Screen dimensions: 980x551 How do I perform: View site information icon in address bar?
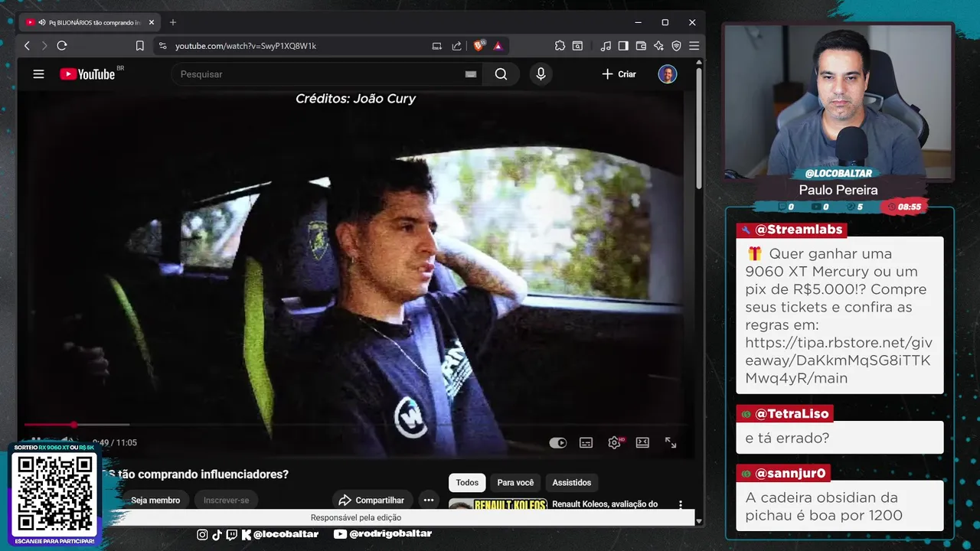[x=162, y=46]
